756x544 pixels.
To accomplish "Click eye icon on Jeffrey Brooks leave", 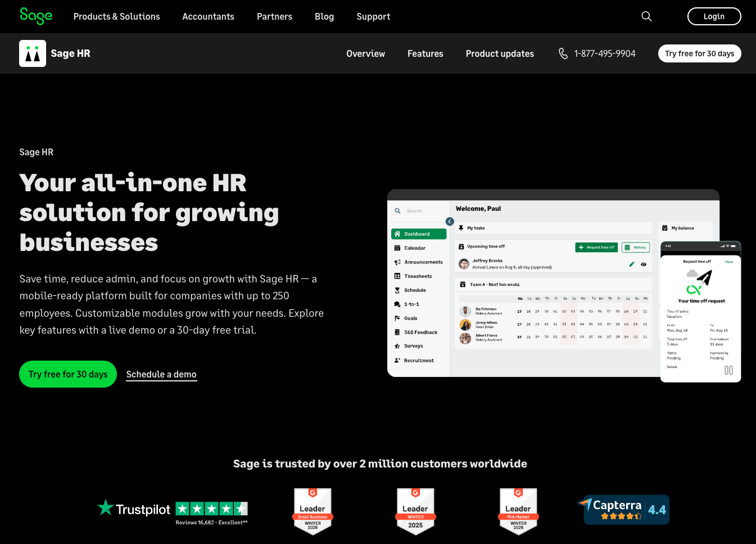I will 644,264.
